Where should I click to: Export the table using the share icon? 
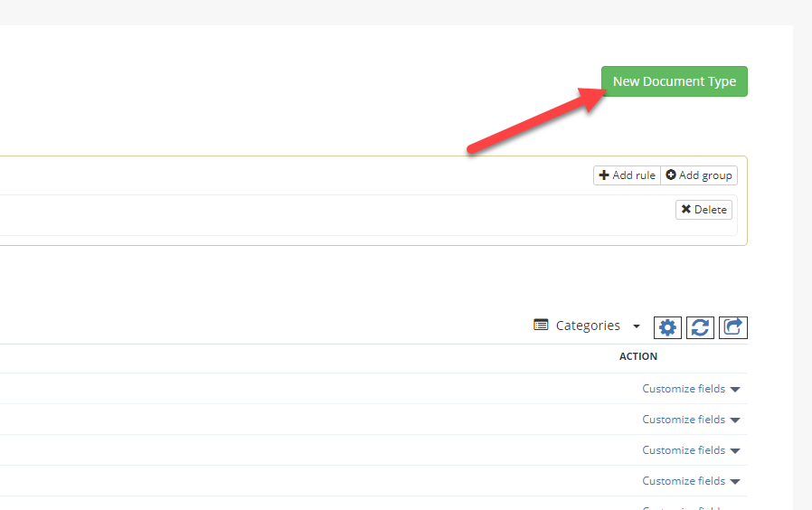(x=733, y=327)
